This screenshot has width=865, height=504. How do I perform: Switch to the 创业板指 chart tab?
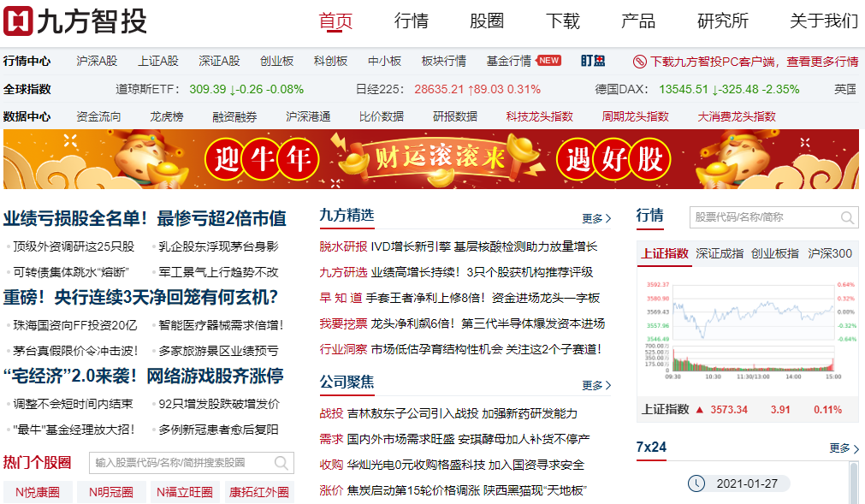(775, 253)
